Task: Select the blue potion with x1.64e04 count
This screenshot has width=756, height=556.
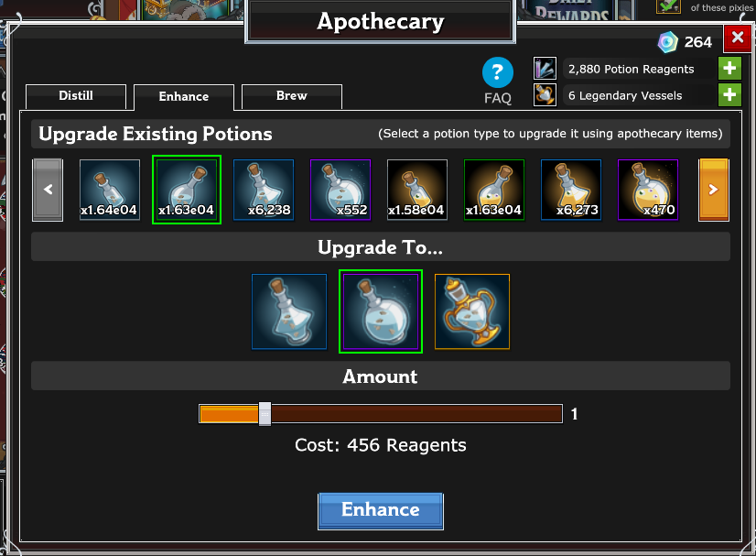Action: pos(110,190)
